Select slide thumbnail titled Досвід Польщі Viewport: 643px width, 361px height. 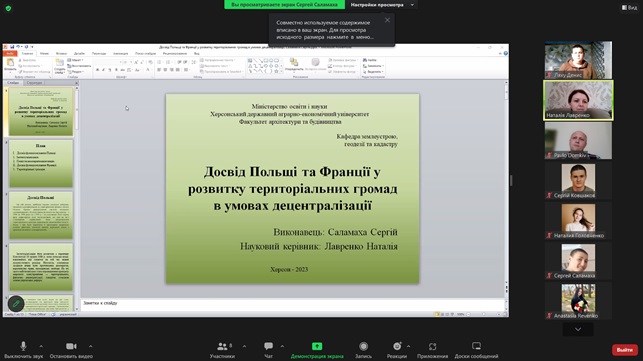pos(41,215)
